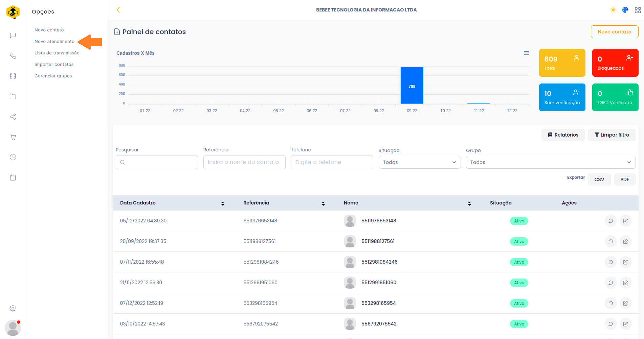Screen dimensions: 644x339
Task: Expand the Situação dropdown
Action: click(419, 162)
